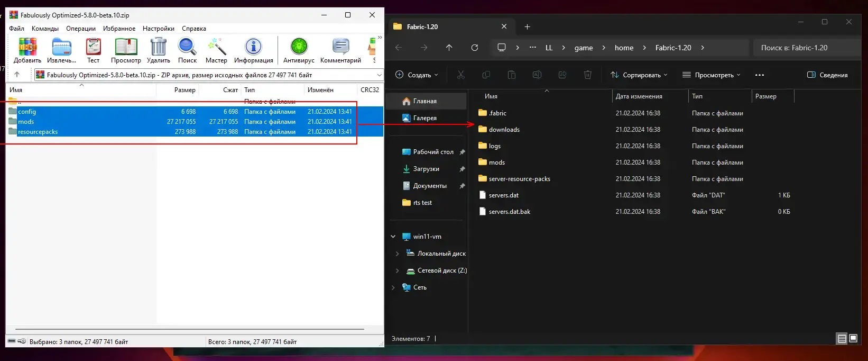Expand the chevron after Fabric-1.20 breadcrumb

point(703,48)
